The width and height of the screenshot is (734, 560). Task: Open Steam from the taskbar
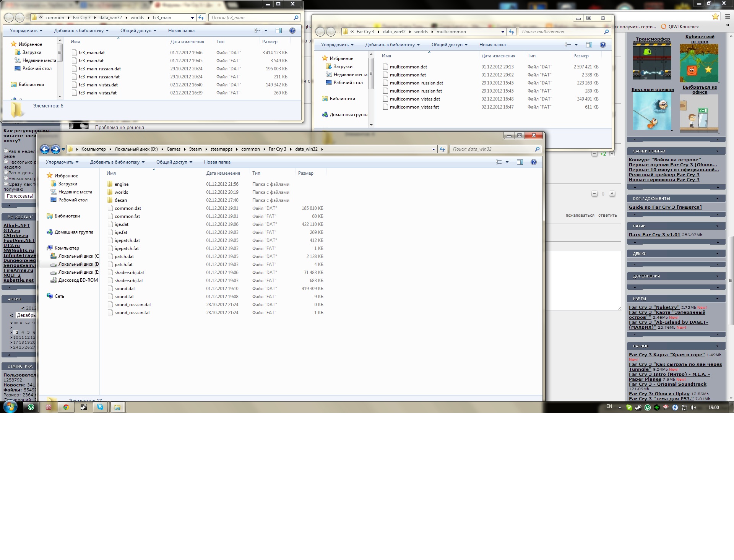coord(83,407)
